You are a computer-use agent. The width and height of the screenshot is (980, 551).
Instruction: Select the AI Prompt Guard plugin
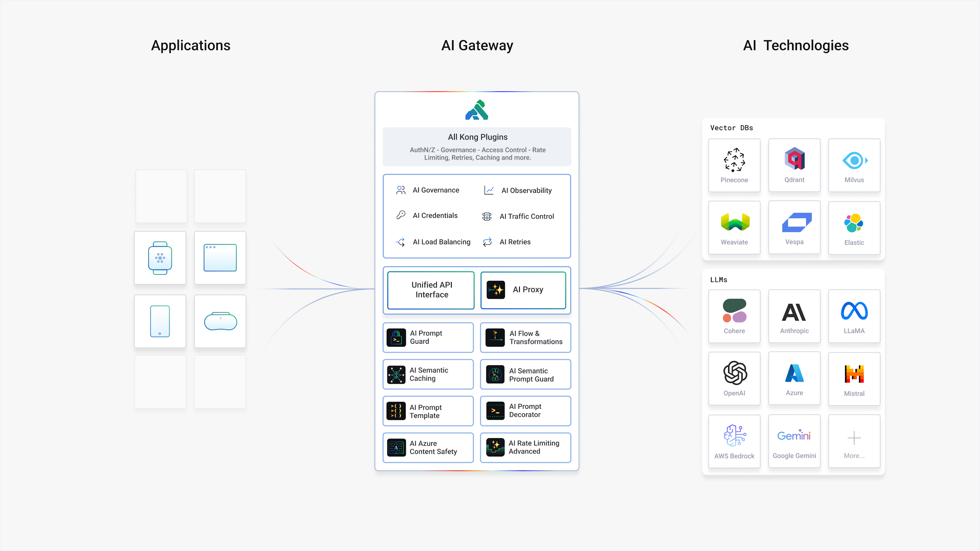click(428, 337)
